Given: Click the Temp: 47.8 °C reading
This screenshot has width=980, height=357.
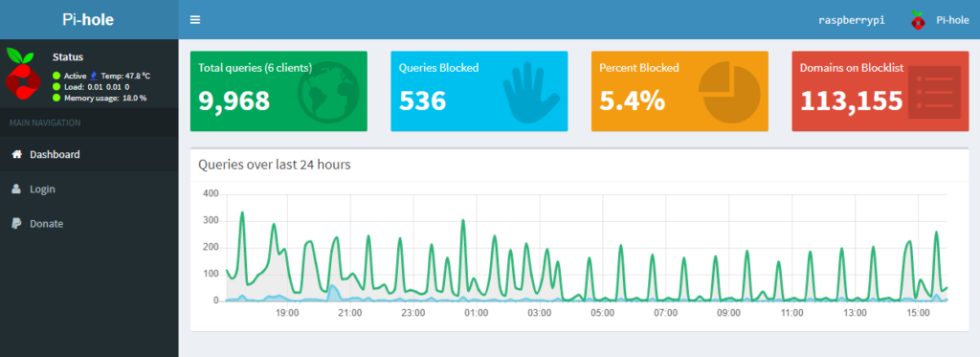Looking at the screenshot, I should click(125, 76).
